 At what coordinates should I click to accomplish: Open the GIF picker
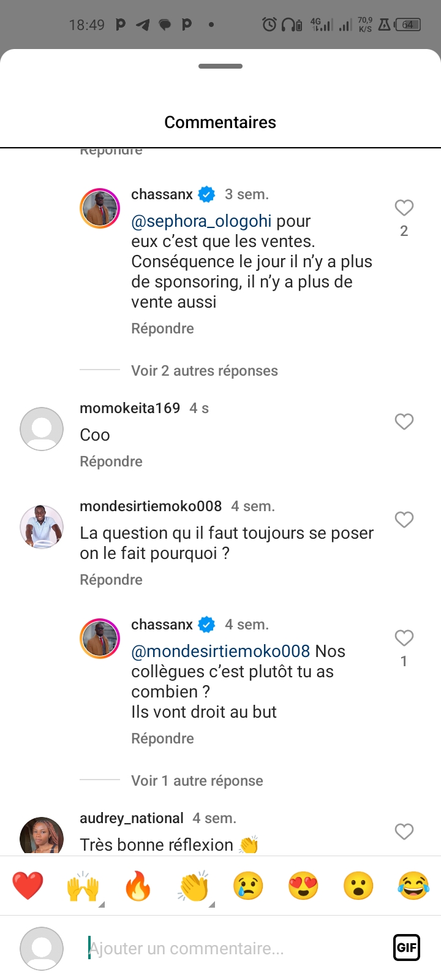tap(406, 948)
